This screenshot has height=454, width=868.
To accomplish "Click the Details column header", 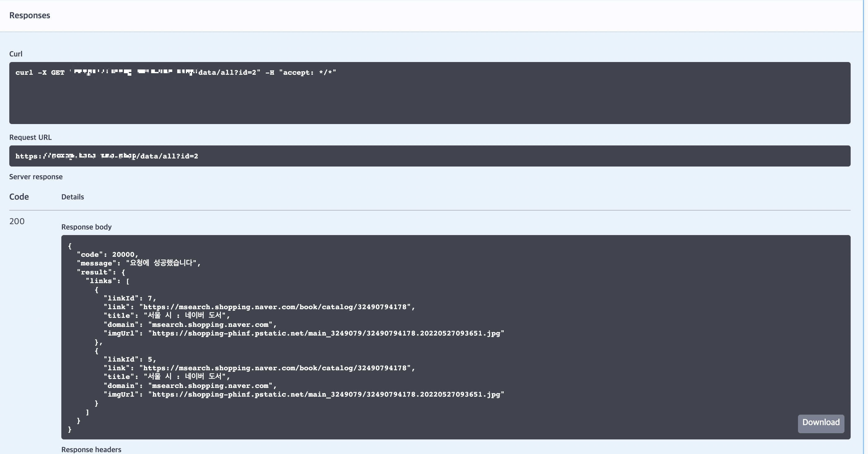I will (x=72, y=197).
